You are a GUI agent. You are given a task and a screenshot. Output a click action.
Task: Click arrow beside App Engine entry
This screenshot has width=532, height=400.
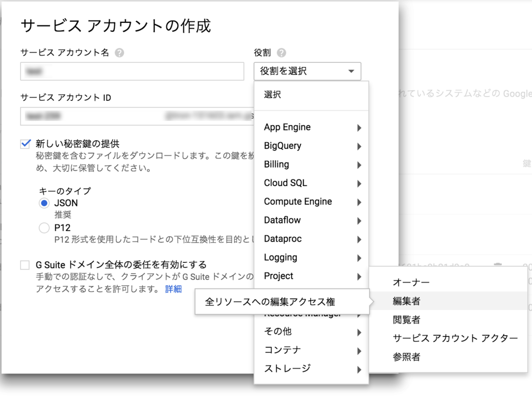[359, 128]
